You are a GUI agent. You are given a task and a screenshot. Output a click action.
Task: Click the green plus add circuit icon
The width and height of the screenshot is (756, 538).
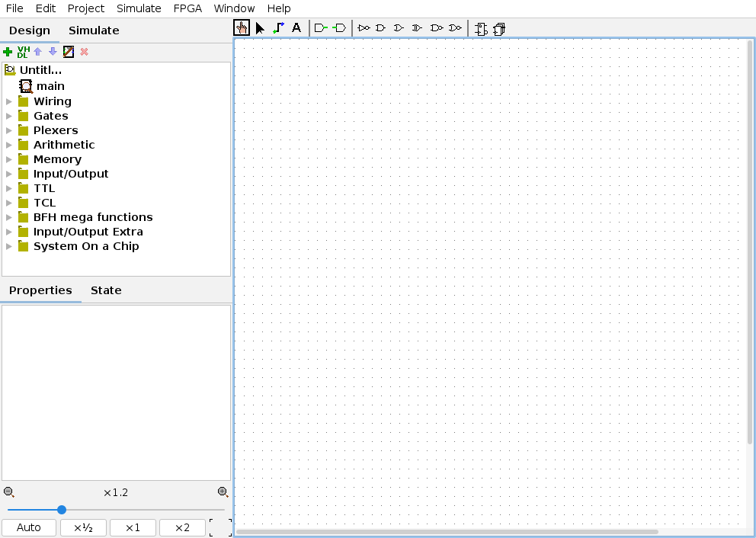[x=8, y=52]
